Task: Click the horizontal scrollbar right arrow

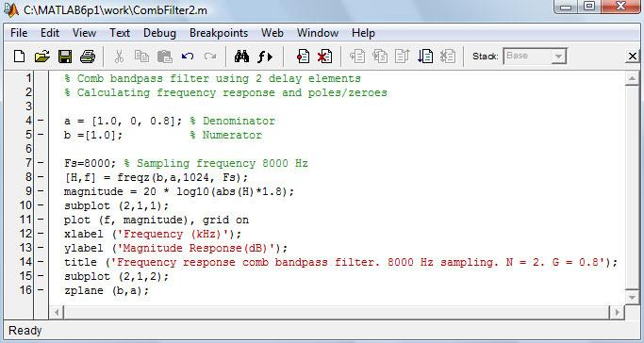Action: [x=617, y=313]
